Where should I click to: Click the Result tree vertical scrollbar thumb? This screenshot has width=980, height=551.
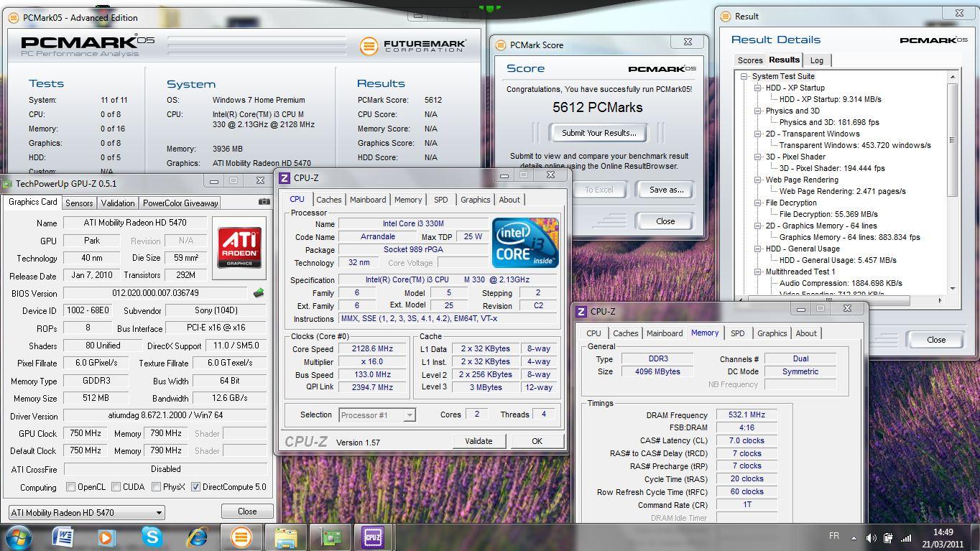[953, 139]
